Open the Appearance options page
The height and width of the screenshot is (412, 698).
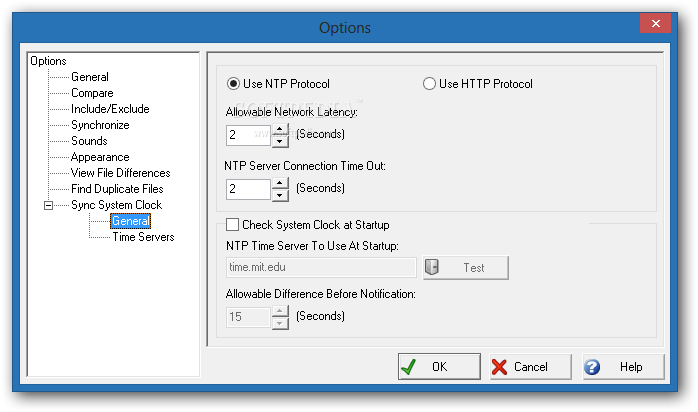pos(100,157)
